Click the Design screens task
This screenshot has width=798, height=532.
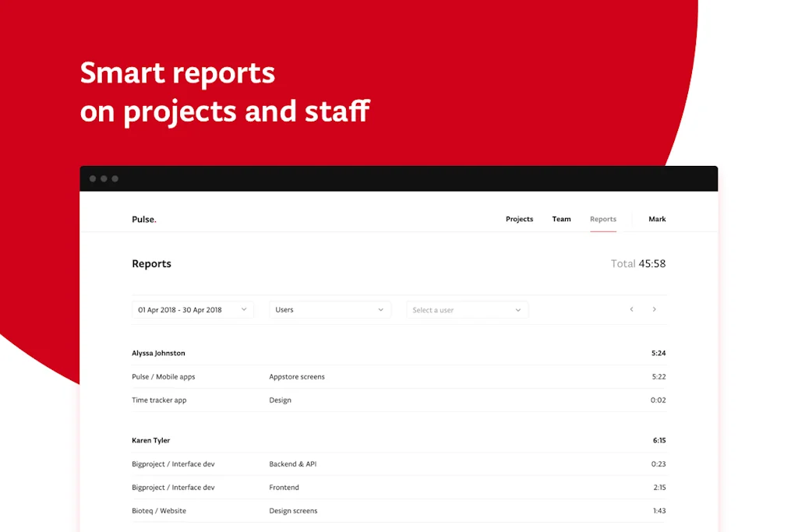click(293, 511)
